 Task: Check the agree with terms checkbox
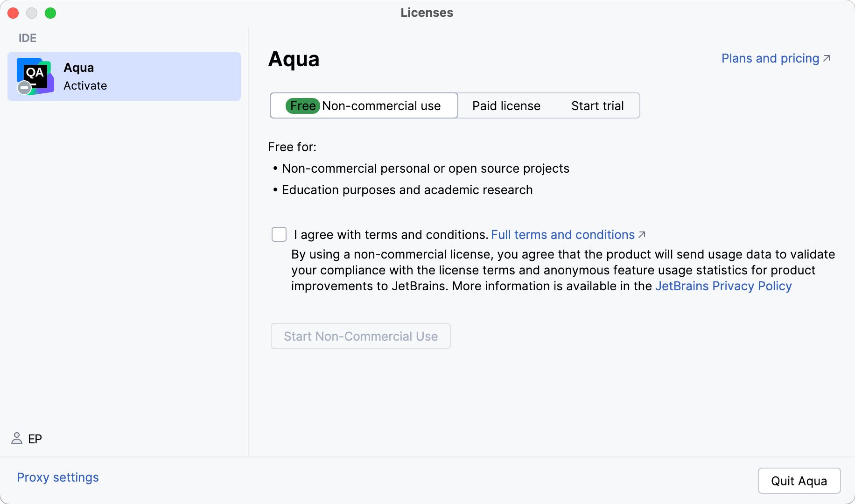[x=279, y=234]
